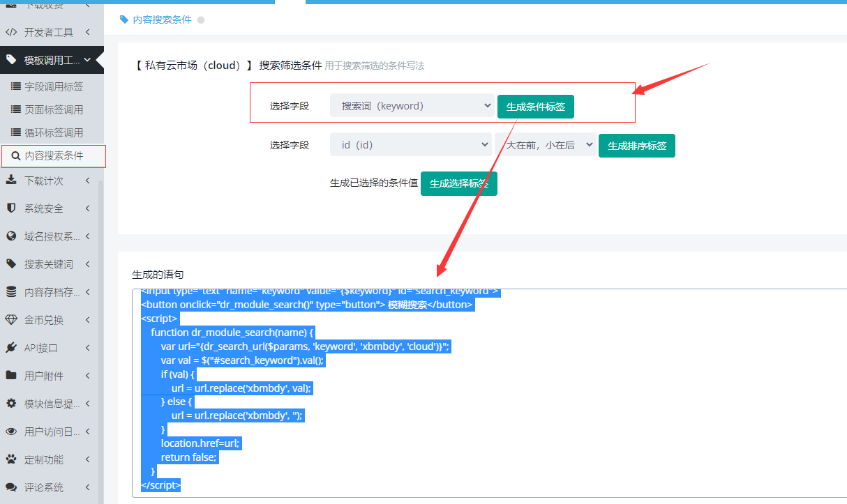Click the tag icon in 内容搜索条件 header

124,20
